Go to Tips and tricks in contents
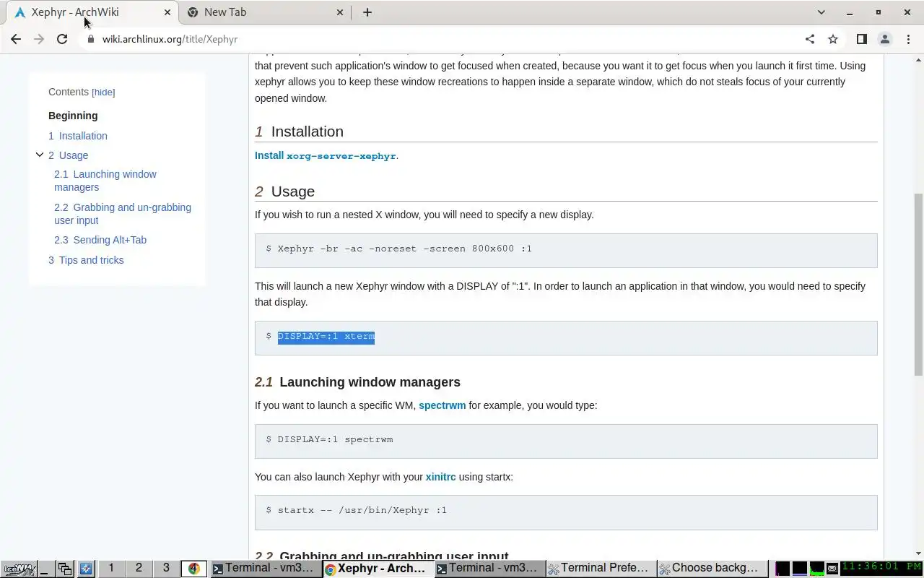Screen dimensions: 924x578 coord(86,260)
